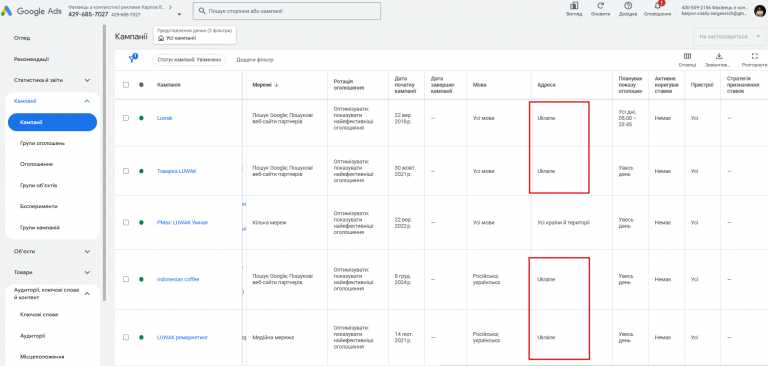Open the Товарка LUWAK campaign link
The height and width of the screenshot is (366, 768).
tap(176, 171)
